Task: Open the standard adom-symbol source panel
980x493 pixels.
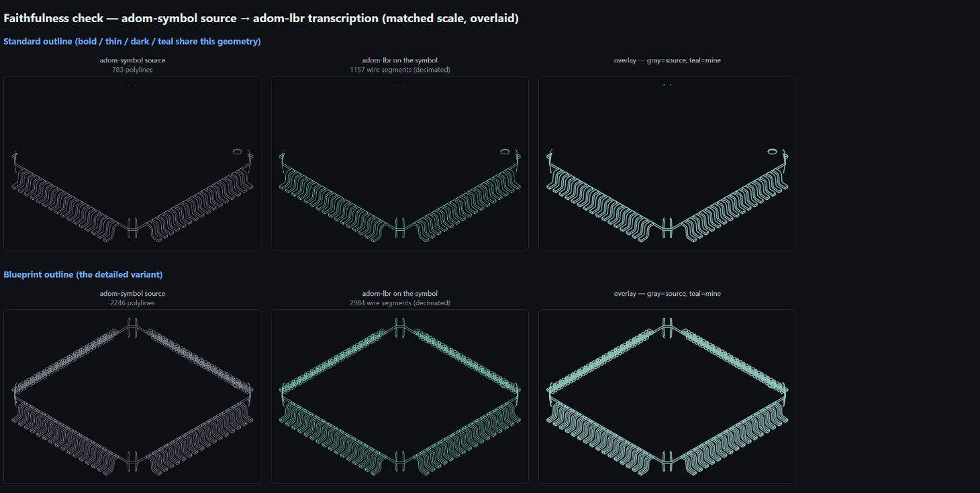Action: (132, 163)
